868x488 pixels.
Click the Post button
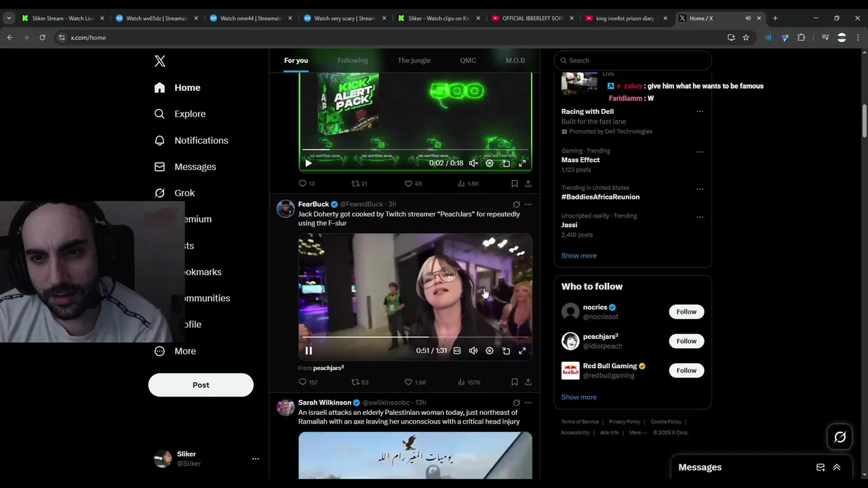click(x=201, y=385)
